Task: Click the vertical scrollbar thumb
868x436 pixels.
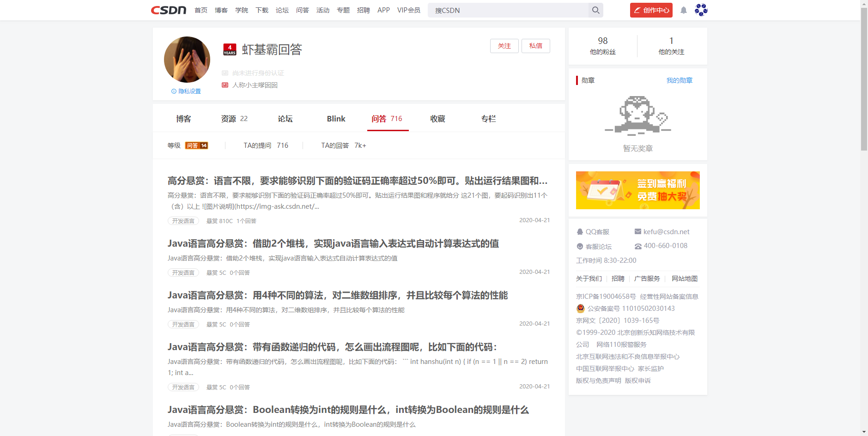Action: (x=864, y=79)
